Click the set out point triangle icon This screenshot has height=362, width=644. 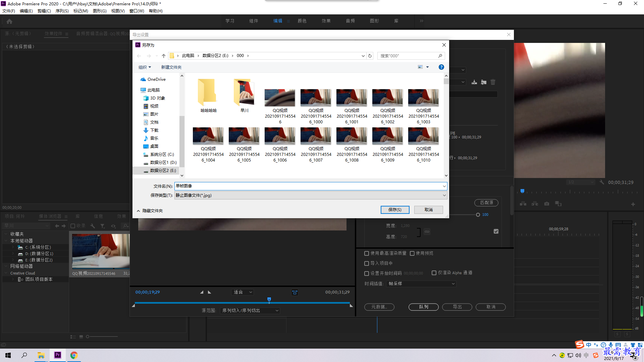pyautogui.click(x=210, y=292)
